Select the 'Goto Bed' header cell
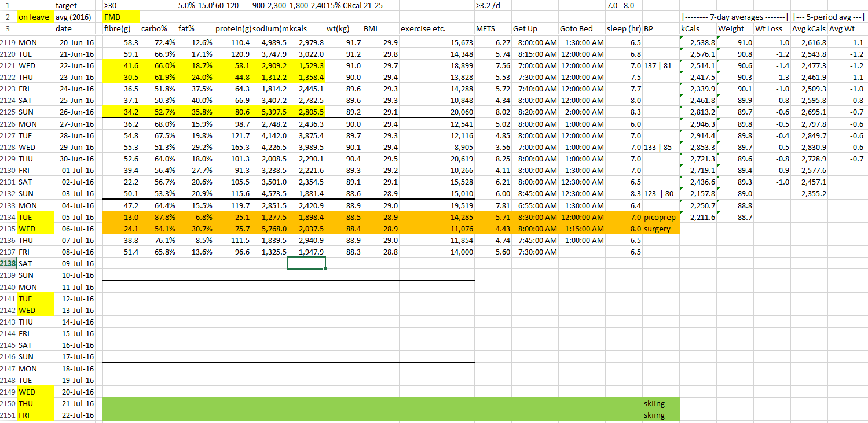Viewport: 868px width, 423px height. 582,28
